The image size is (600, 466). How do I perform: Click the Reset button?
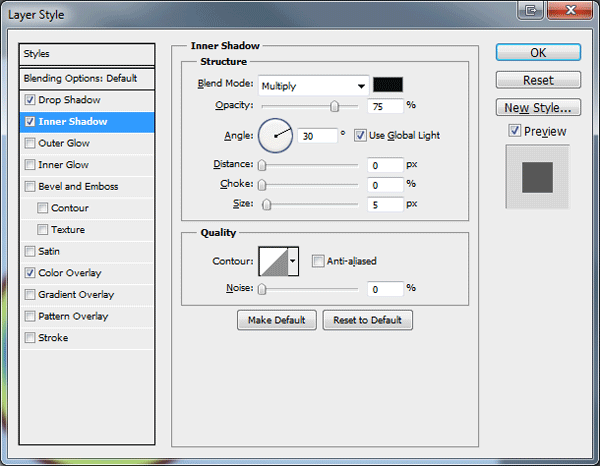(x=538, y=80)
